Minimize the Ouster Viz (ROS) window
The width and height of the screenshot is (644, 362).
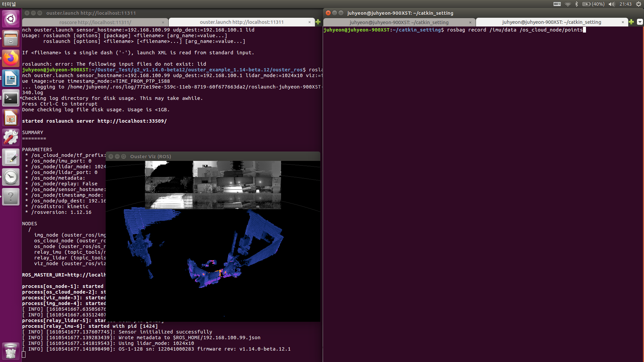tap(117, 157)
